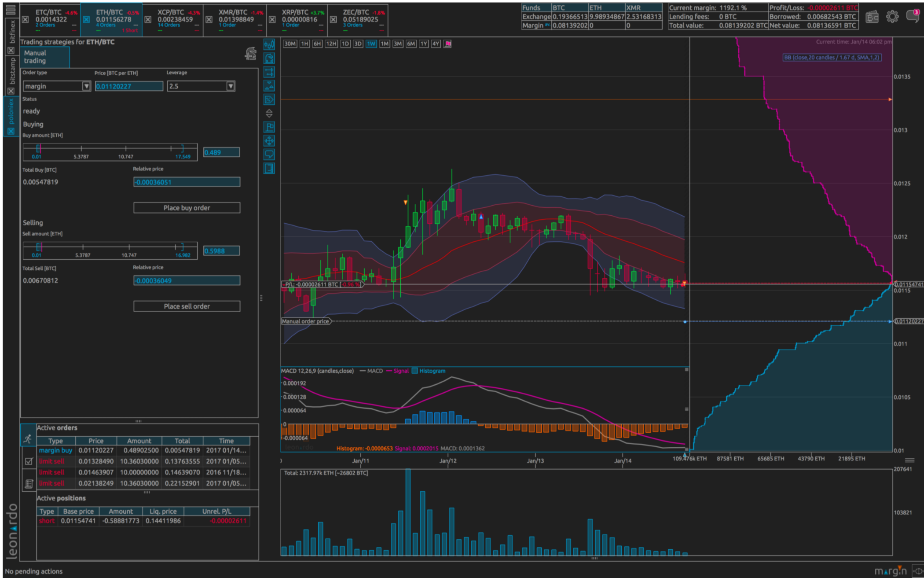Viewport: 924px width, 578px height.
Task: Open the notifications chat icon with badge
Action: (x=913, y=16)
